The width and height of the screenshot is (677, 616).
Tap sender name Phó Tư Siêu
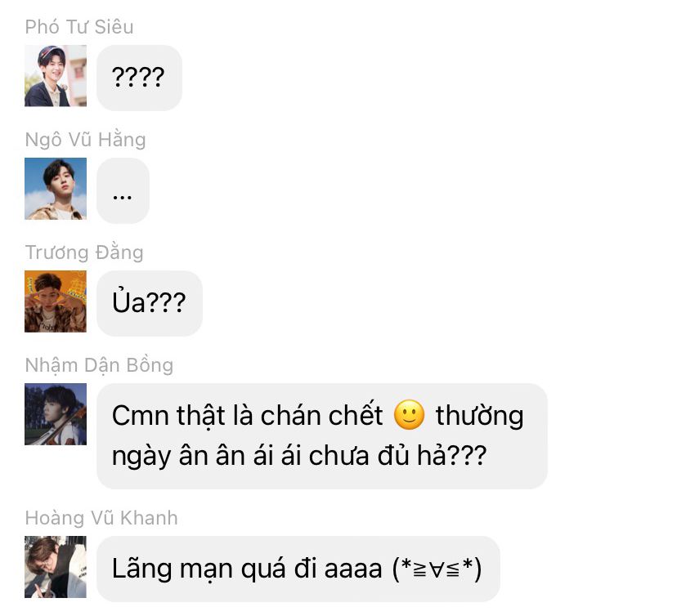pos(79,27)
